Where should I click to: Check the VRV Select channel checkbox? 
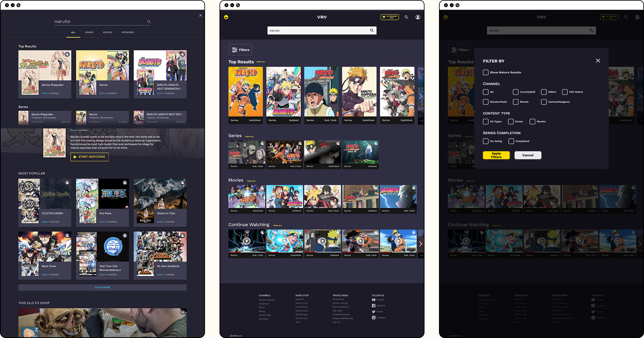[565, 92]
